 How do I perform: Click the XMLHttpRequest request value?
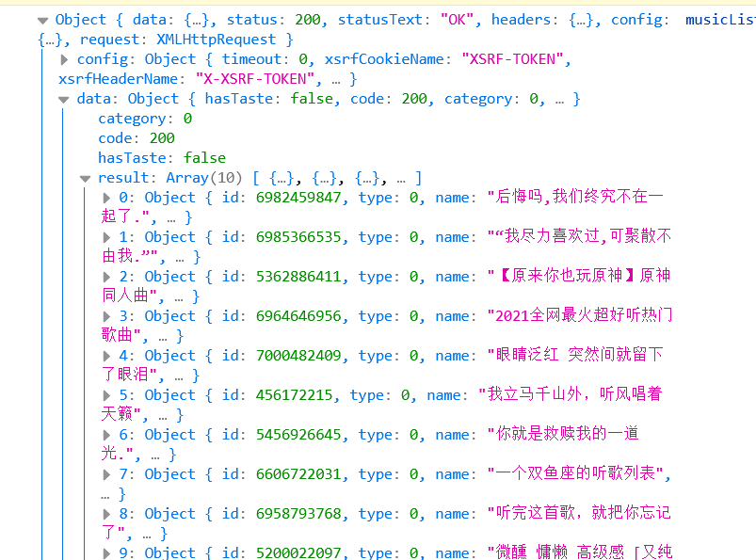[216, 40]
